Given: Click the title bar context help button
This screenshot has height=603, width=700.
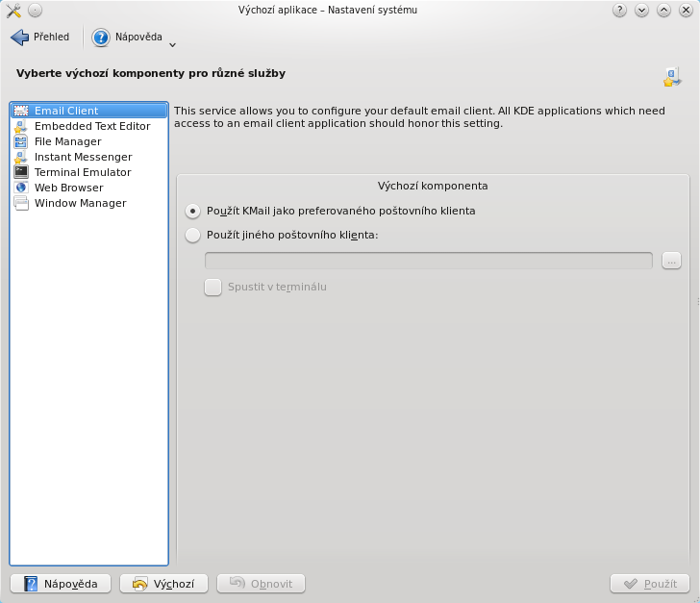Looking at the screenshot, I should tap(619, 10).
